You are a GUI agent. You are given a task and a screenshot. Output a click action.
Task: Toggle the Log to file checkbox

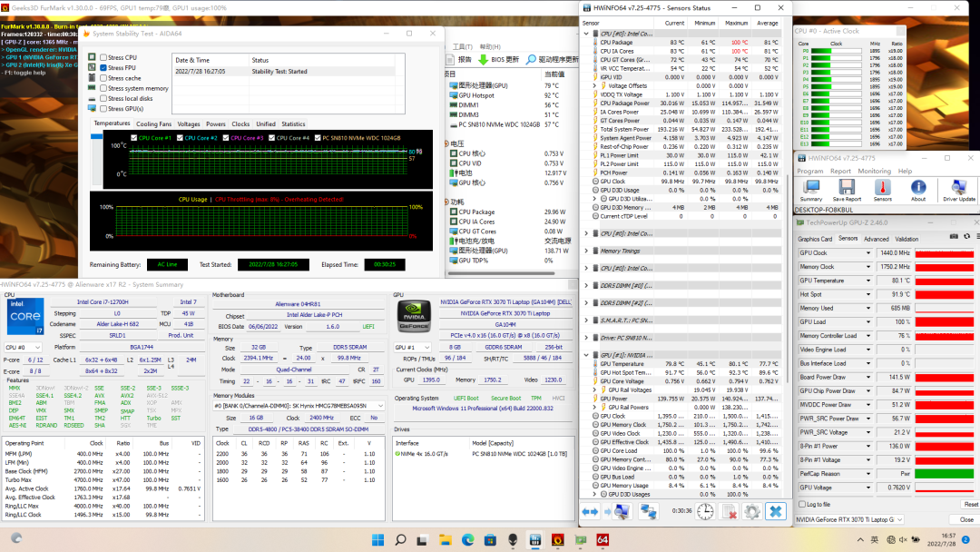point(802,504)
